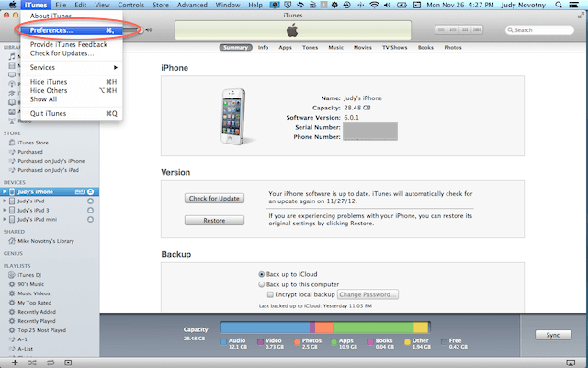Click the Sync button
The image size is (588, 368).
(553, 335)
